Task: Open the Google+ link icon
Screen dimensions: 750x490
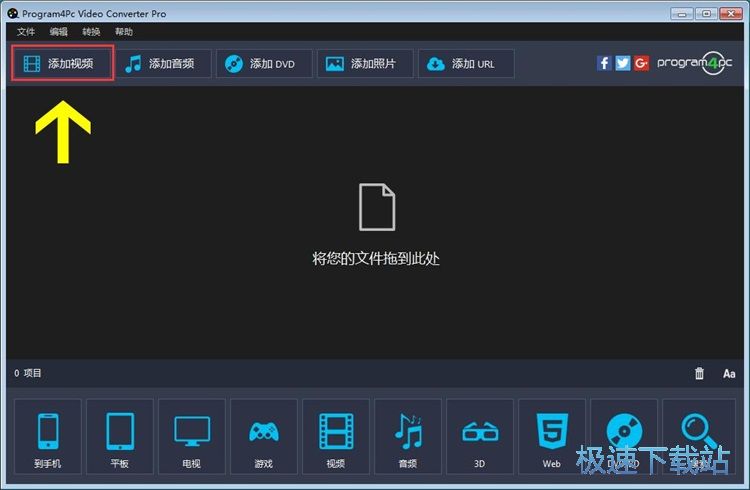Action: coord(641,63)
